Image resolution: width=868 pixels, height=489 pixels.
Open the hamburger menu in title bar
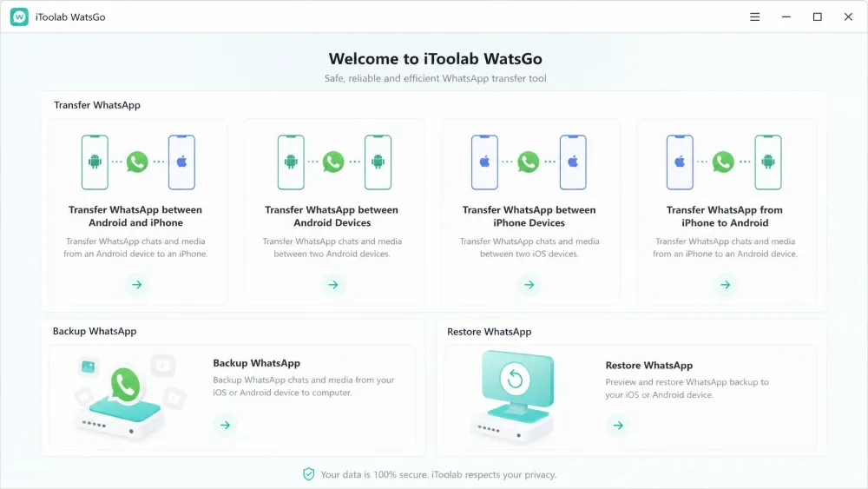754,17
